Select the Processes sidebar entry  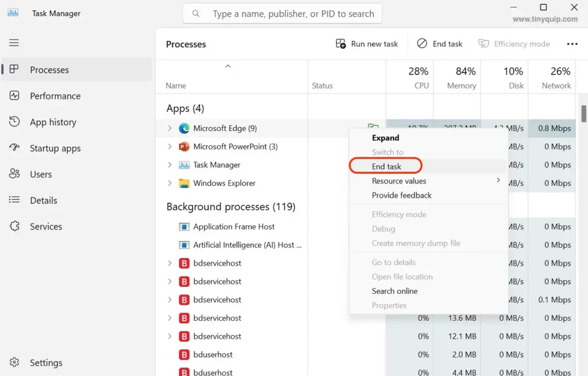(49, 70)
